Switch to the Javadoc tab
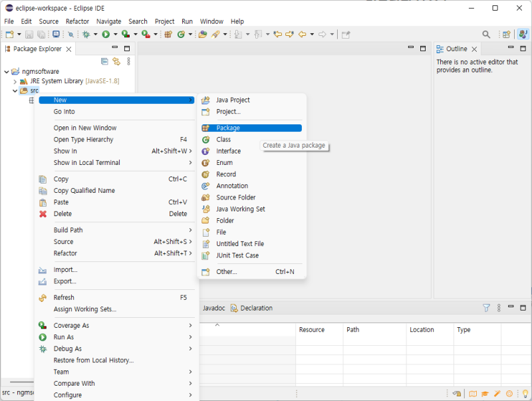Viewport: 532px width, 401px height. tap(213, 308)
